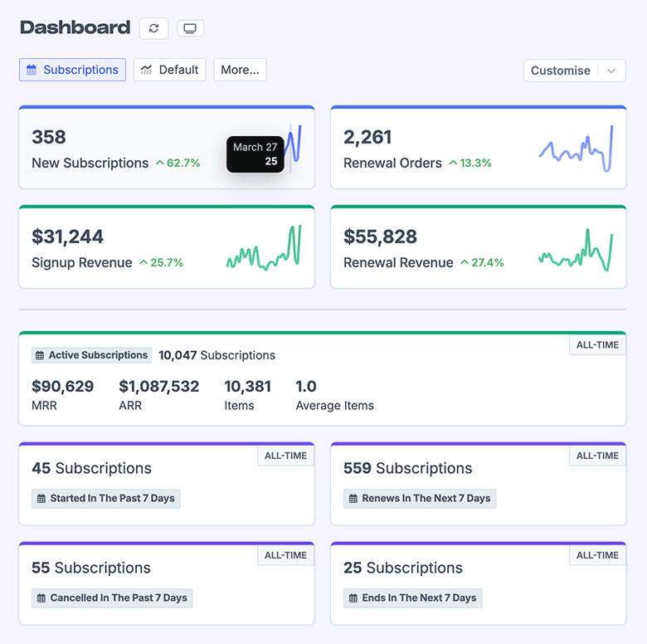Click calendar icon in Active Subscriptions badge

point(40,355)
